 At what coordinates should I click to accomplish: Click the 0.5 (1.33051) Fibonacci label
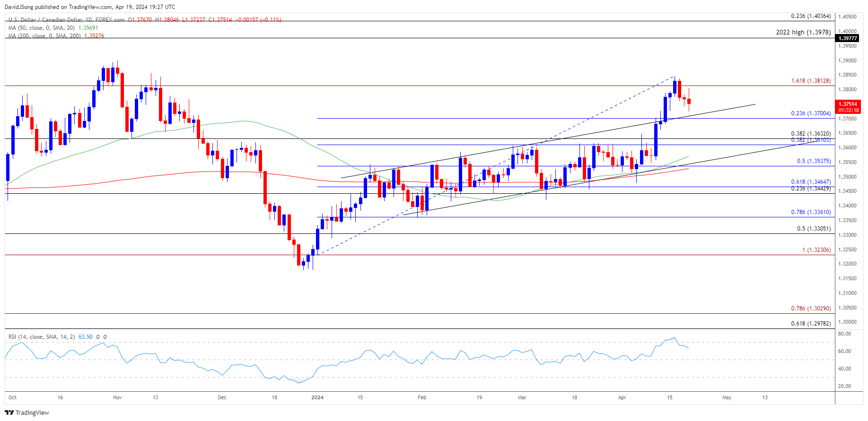point(814,229)
